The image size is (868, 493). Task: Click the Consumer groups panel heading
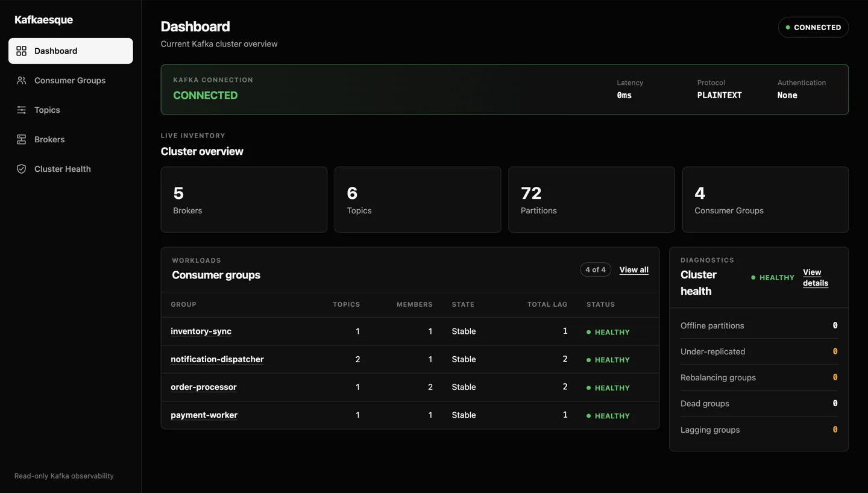pyautogui.click(x=216, y=275)
